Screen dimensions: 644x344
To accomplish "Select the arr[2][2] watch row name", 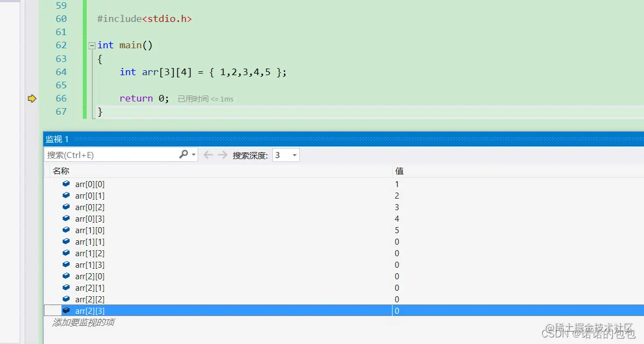I will [90, 299].
